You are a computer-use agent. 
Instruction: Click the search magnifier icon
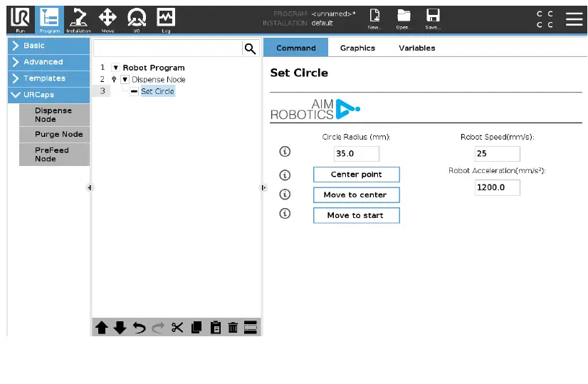[x=250, y=48]
